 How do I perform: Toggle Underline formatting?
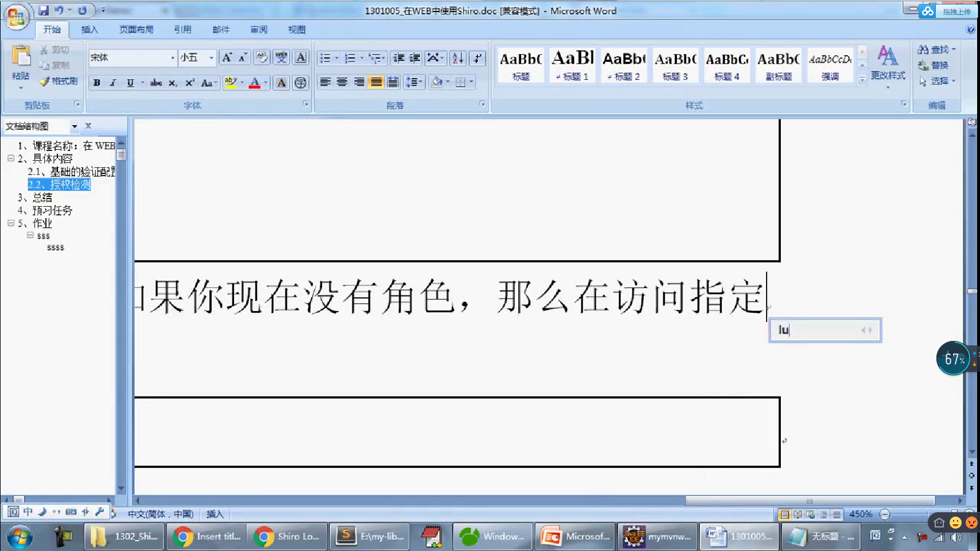coord(130,83)
